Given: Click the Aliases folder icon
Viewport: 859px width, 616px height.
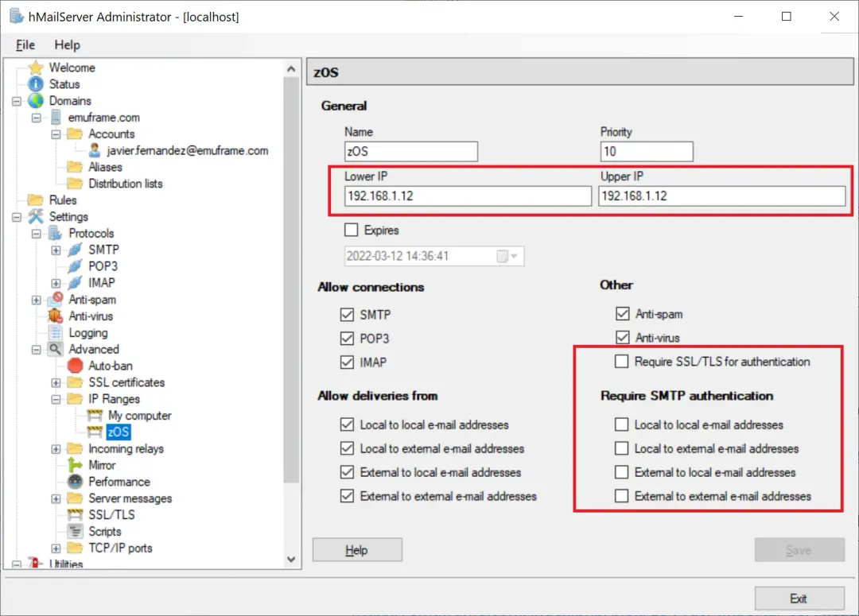Looking at the screenshot, I should 75,167.
